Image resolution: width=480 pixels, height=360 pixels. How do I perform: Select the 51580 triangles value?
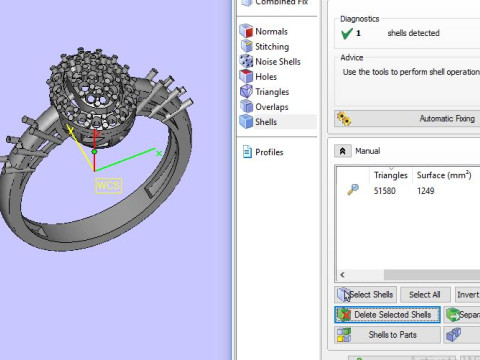pyautogui.click(x=385, y=191)
